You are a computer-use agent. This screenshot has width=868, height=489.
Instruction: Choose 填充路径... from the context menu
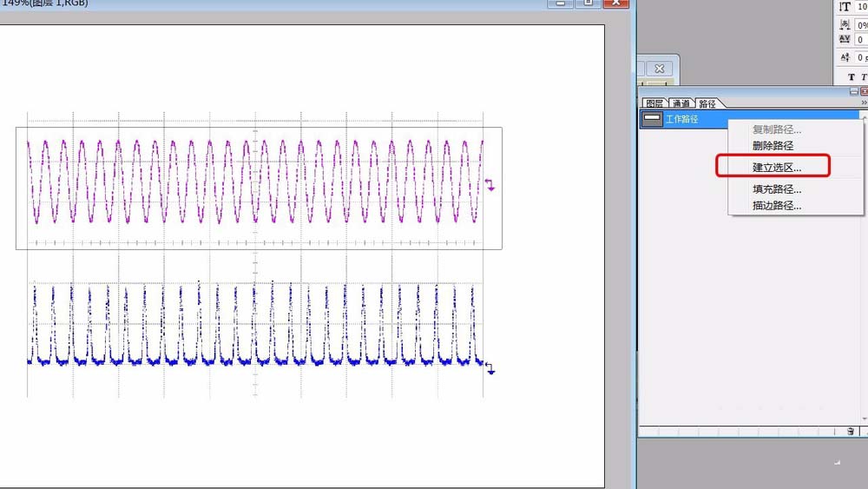point(777,189)
